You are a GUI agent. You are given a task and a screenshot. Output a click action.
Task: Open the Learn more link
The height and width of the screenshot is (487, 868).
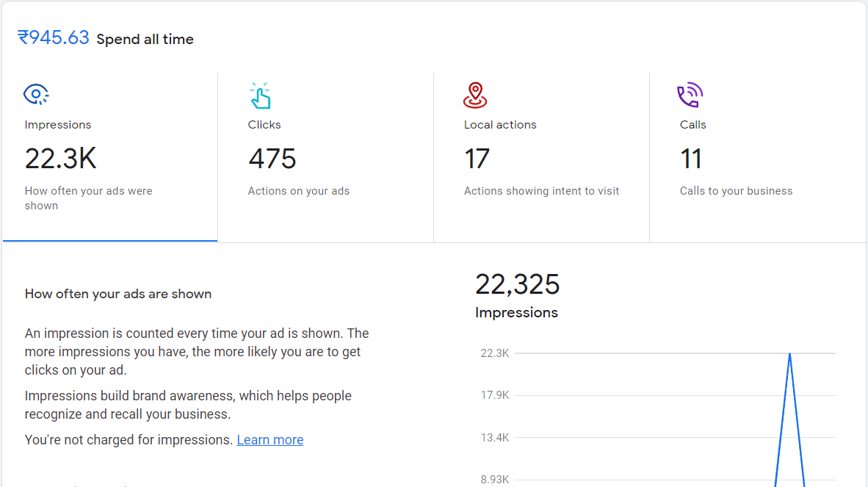click(x=270, y=440)
